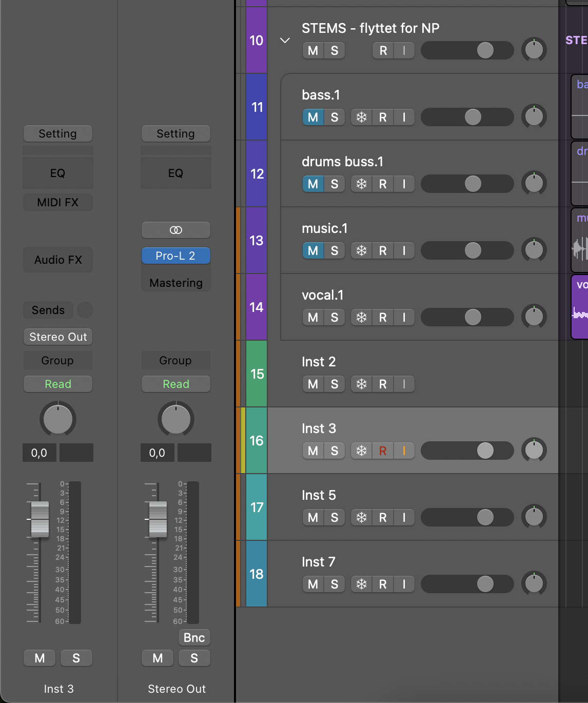Open Group slot on Stereo Out strip
The height and width of the screenshot is (703, 588).
(176, 360)
